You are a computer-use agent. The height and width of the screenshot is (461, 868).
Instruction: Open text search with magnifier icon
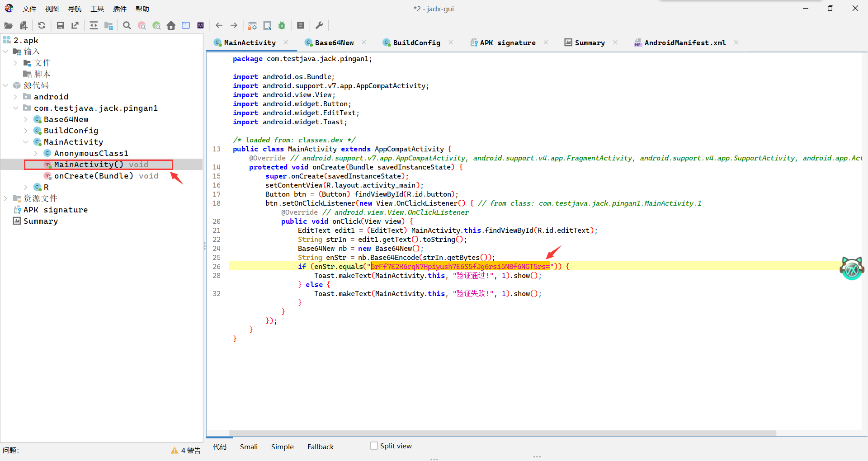pyautogui.click(x=127, y=26)
